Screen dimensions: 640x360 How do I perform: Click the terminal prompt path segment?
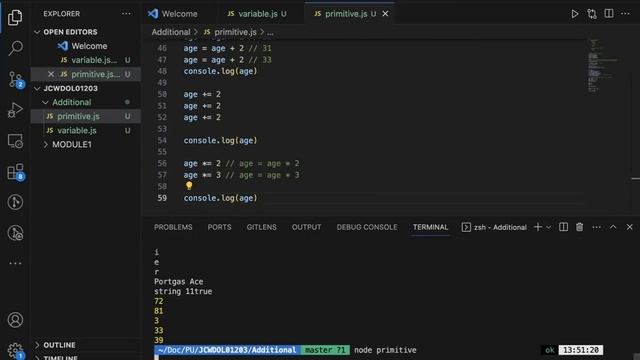227,350
